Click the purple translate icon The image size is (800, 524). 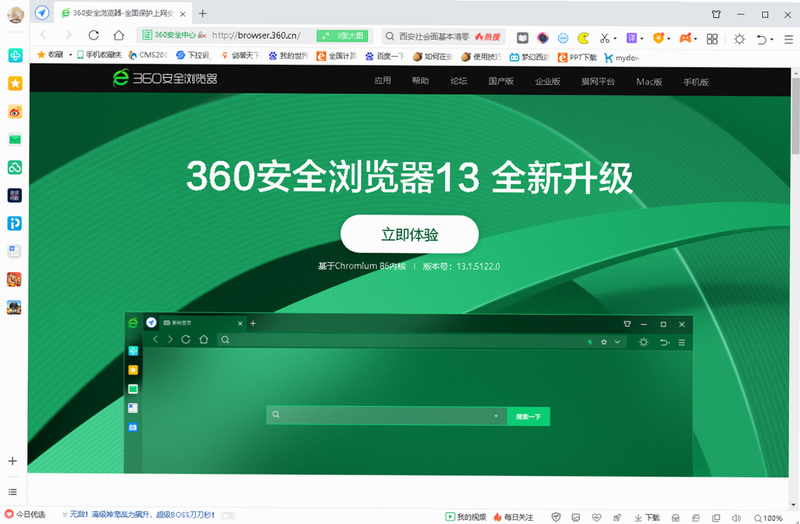[632, 38]
